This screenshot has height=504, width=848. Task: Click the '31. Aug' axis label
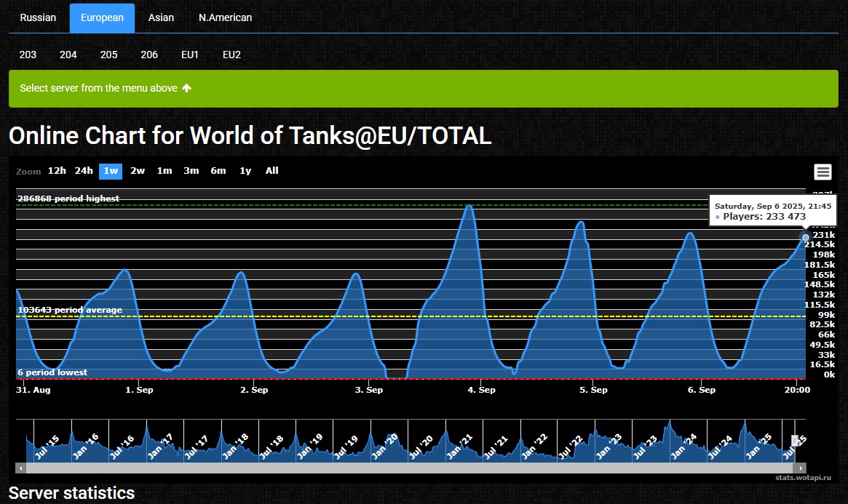(x=33, y=390)
